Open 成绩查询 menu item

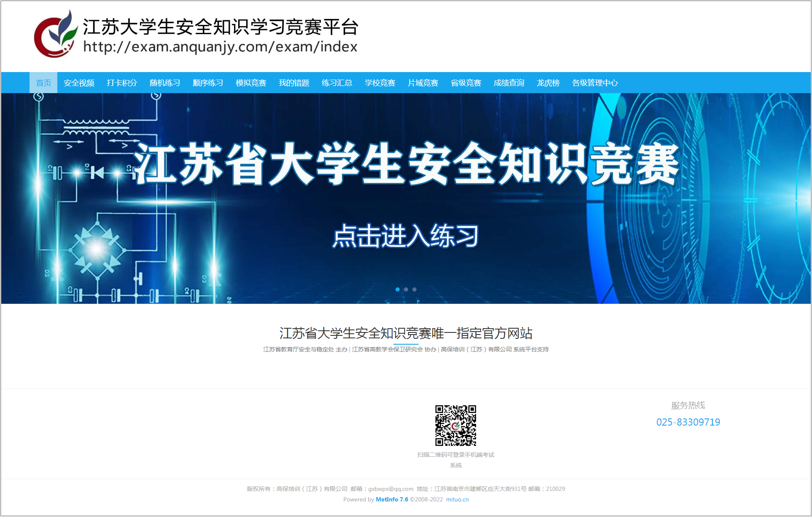(x=509, y=83)
